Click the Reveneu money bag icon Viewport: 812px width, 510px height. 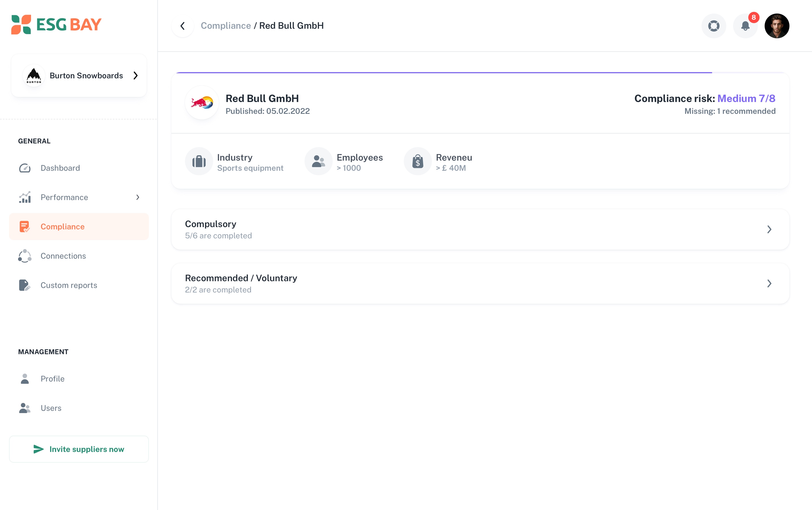tap(418, 161)
